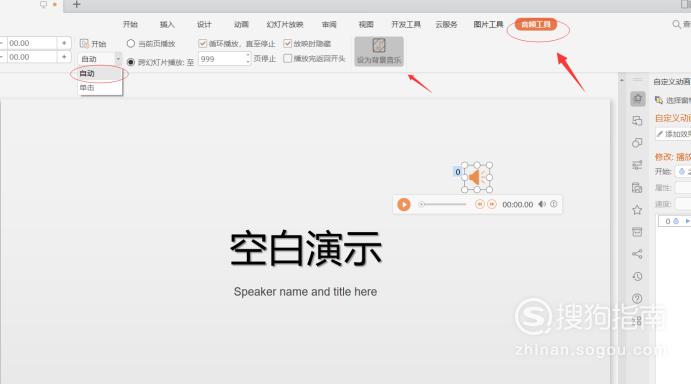Open the shapes sidebar icon
691x384 pixels.
(637, 143)
